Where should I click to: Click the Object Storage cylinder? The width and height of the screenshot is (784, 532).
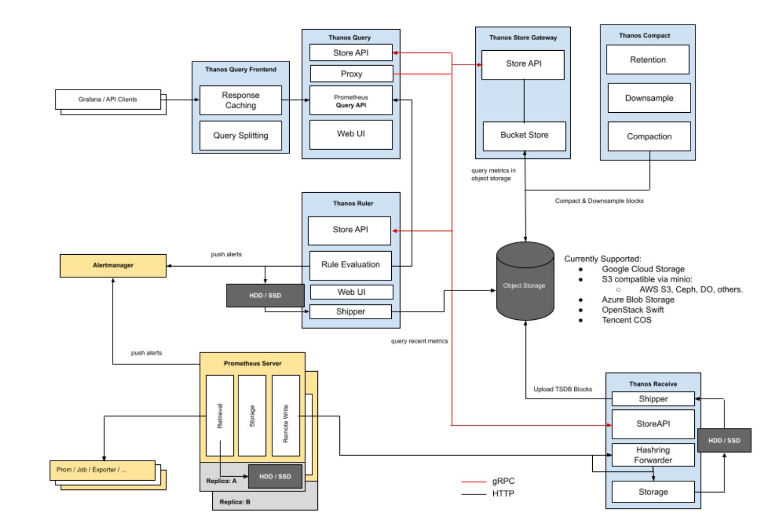coord(525,281)
